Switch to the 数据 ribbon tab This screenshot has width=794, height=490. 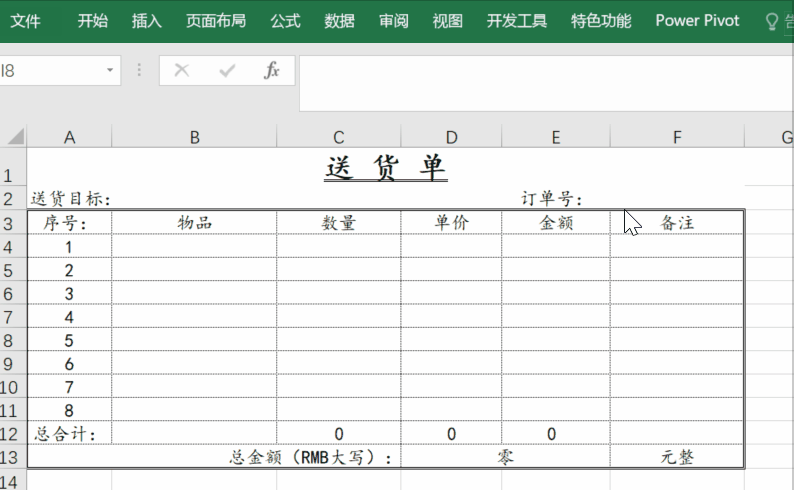(x=339, y=21)
